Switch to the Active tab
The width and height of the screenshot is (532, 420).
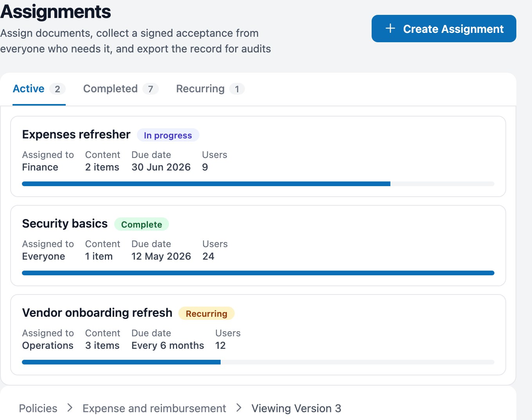click(39, 89)
